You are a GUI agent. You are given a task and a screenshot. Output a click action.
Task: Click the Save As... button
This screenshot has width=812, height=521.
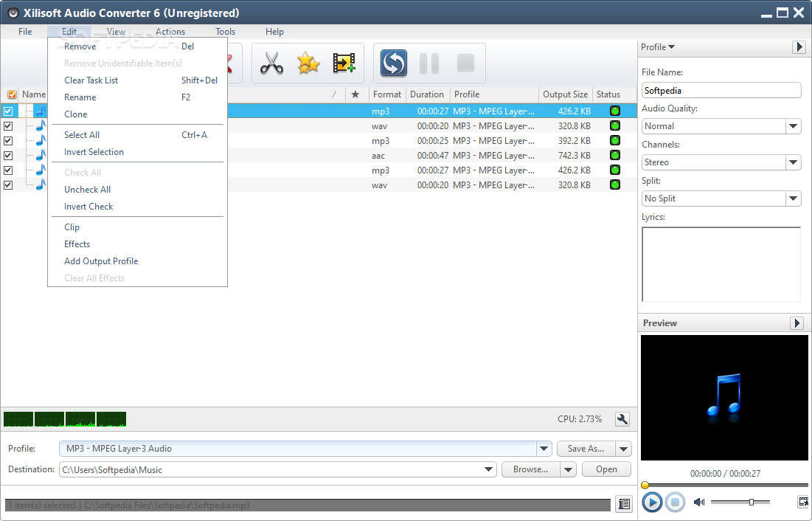586,449
